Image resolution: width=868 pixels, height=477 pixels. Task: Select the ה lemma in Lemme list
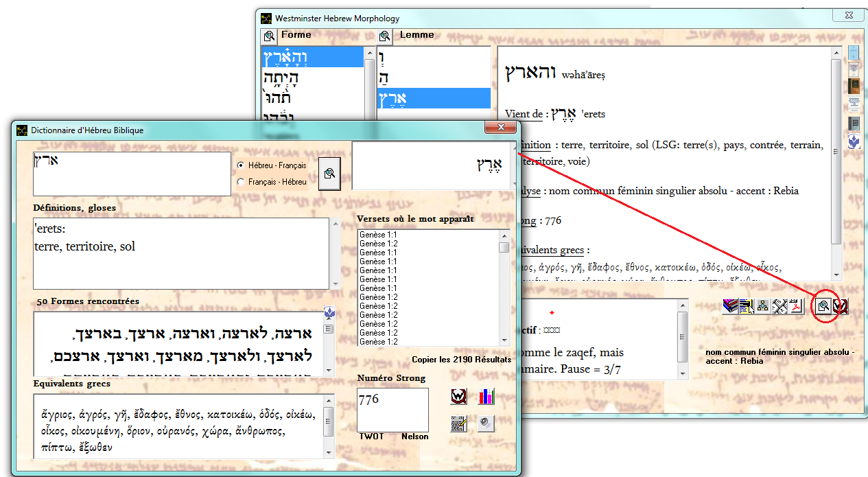434,78
